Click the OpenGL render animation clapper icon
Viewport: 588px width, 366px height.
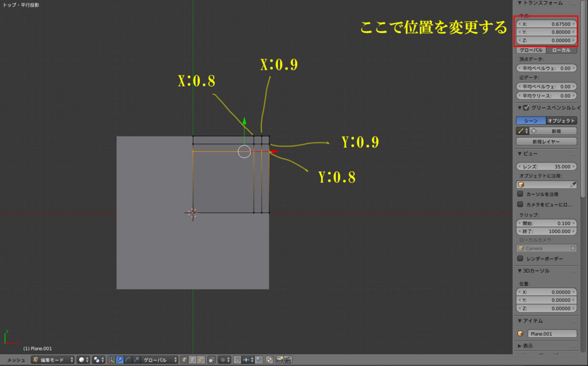coord(288,360)
